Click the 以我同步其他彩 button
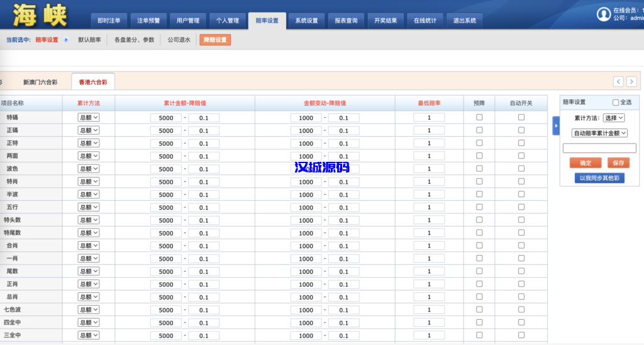This screenshot has width=644, height=345. pyautogui.click(x=599, y=178)
